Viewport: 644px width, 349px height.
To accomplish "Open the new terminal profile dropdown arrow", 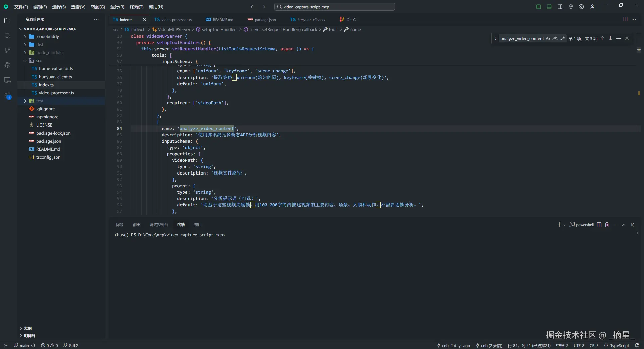I will 565,225.
